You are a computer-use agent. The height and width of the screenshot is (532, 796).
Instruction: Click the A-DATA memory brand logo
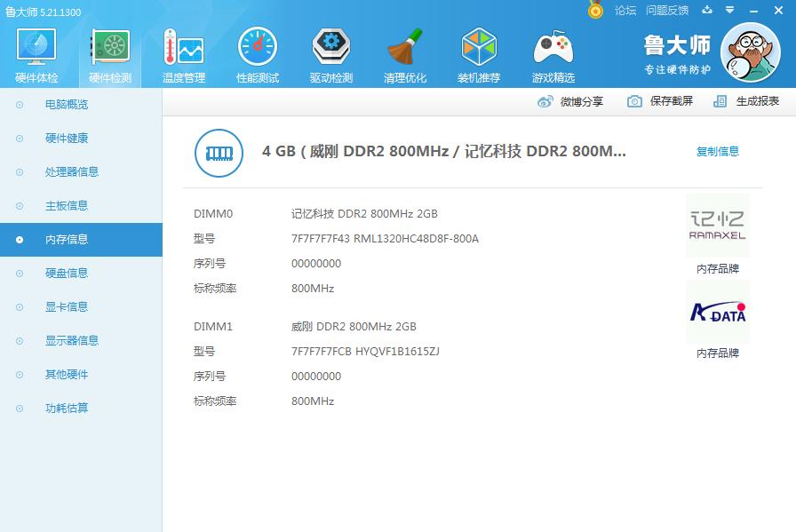pos(718,313)
